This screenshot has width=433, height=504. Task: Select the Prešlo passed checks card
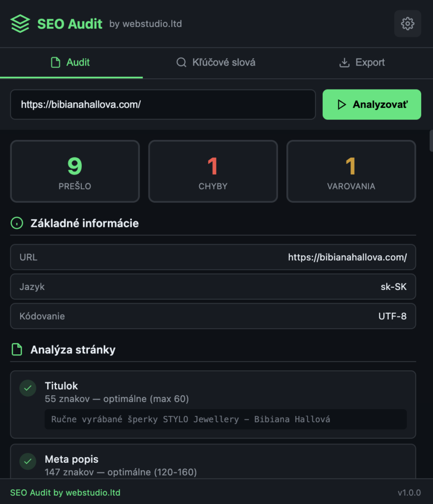[75, 171]
